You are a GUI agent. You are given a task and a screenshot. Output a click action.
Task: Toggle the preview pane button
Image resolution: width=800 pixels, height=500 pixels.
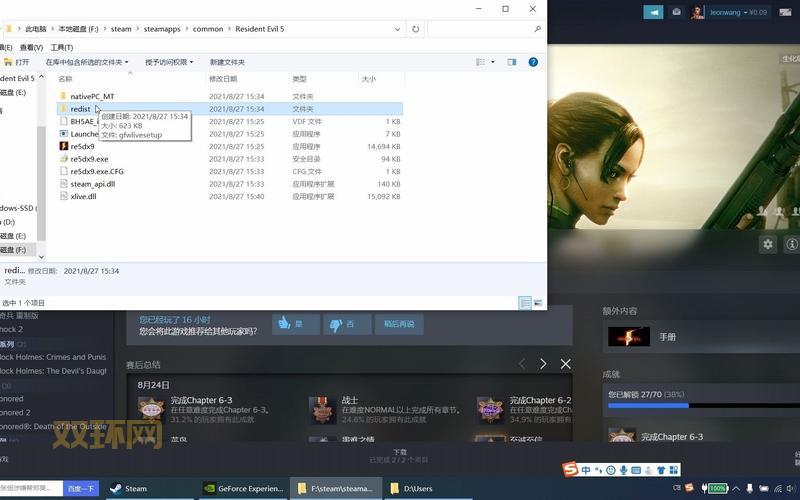511,62
